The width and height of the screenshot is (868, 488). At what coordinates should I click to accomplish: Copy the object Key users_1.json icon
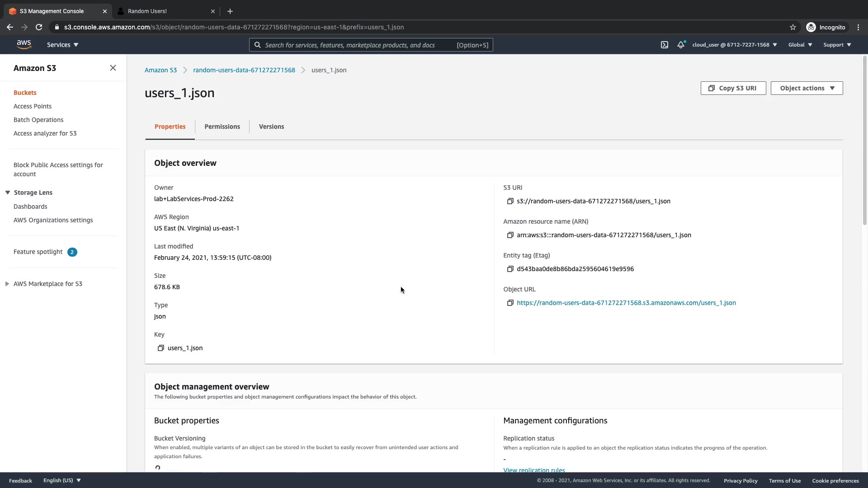click(x=160, y=348)
